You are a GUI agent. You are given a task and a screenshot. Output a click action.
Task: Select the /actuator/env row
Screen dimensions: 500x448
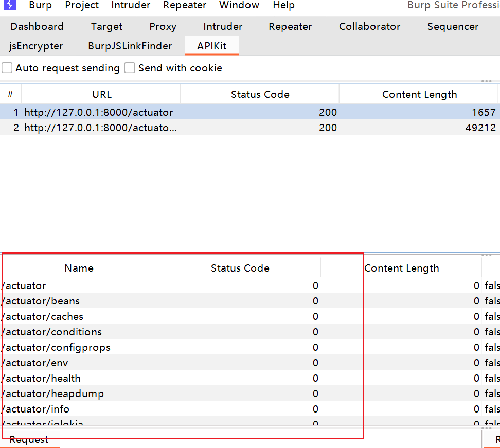pos(250,363)
